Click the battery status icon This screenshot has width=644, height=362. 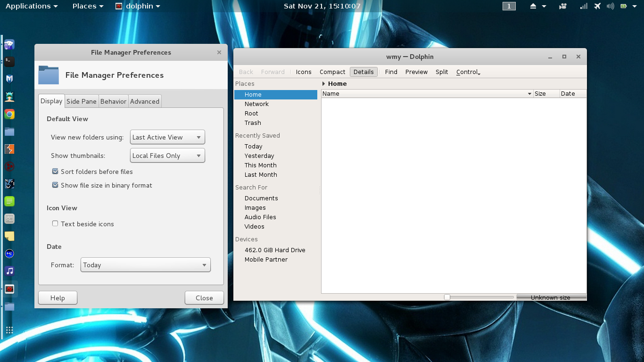[624, 6]
